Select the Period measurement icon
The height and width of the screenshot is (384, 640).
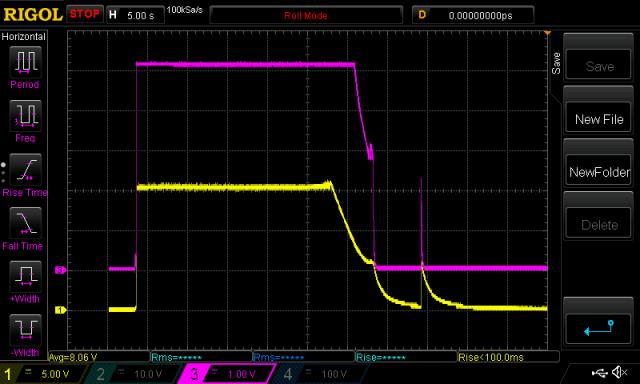[x=25, y=62]
